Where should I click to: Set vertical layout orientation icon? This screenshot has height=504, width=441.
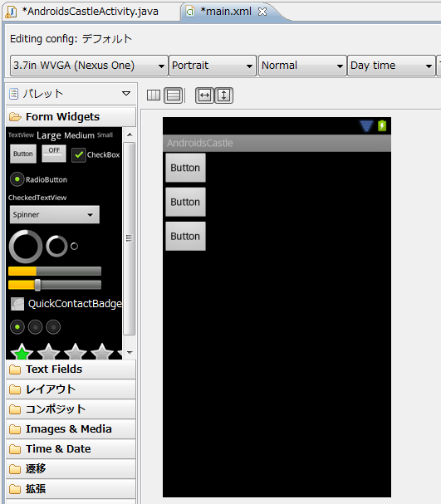point(174,95)
